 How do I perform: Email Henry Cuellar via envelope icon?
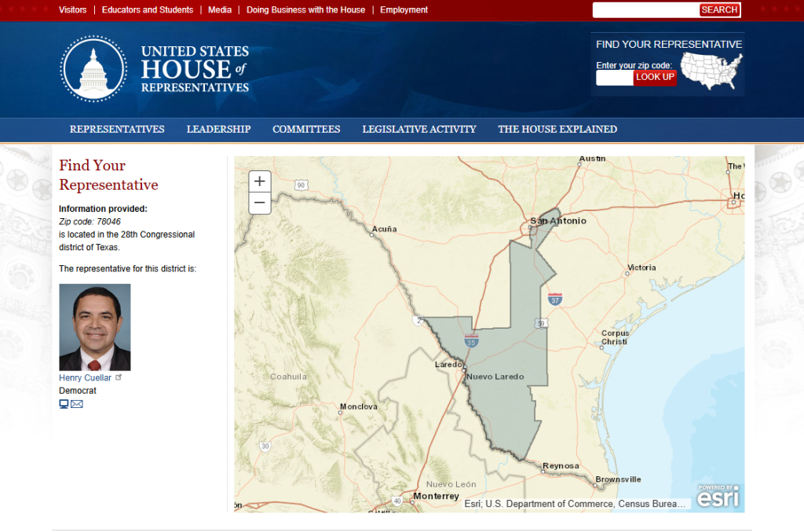(x=77, y=404)
